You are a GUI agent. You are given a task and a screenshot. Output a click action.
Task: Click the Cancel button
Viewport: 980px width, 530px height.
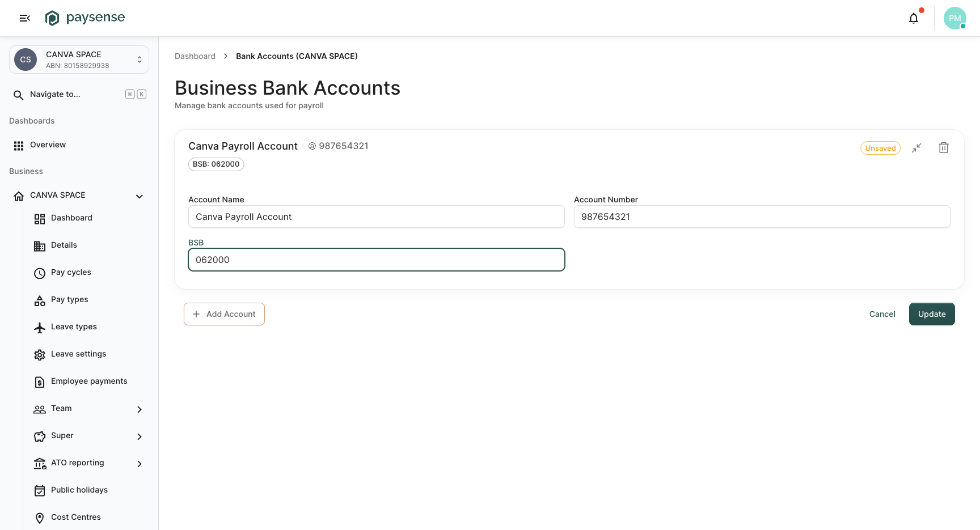coord(882,314)
